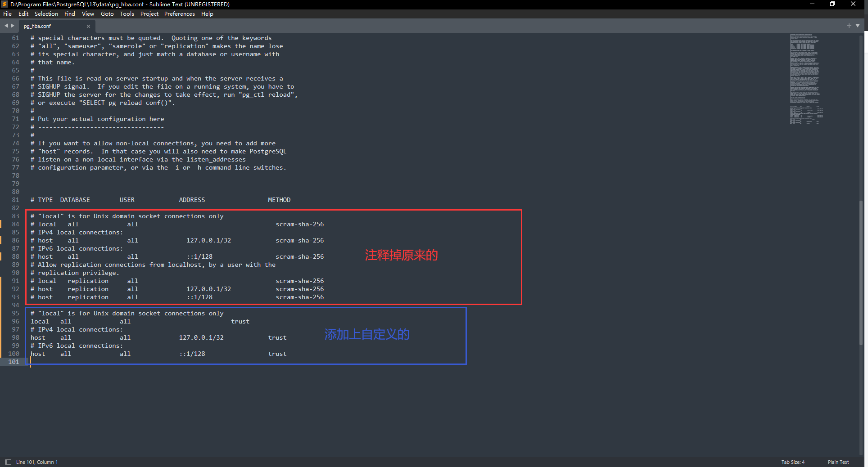Screen dimensions: 868x467
Task: Open the Selection menu
Action: click(46, 14)
